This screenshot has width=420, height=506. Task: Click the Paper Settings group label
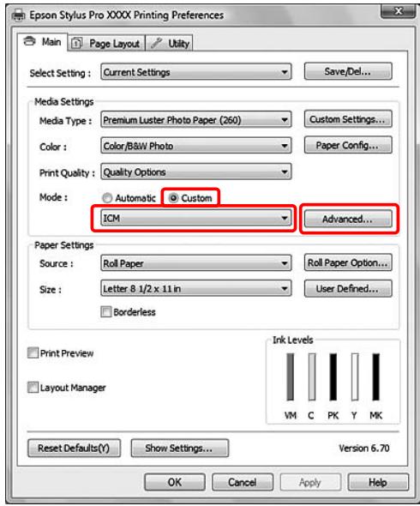[x=64, y=245]
